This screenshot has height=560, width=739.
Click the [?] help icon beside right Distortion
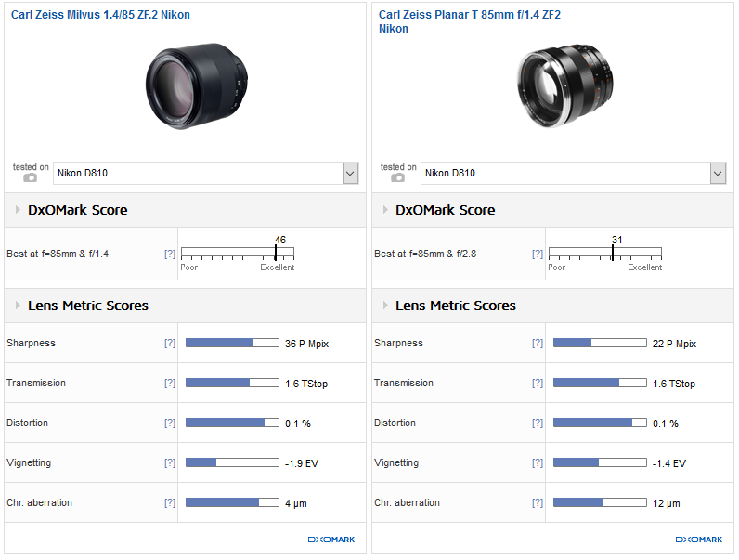pos(538,423)
